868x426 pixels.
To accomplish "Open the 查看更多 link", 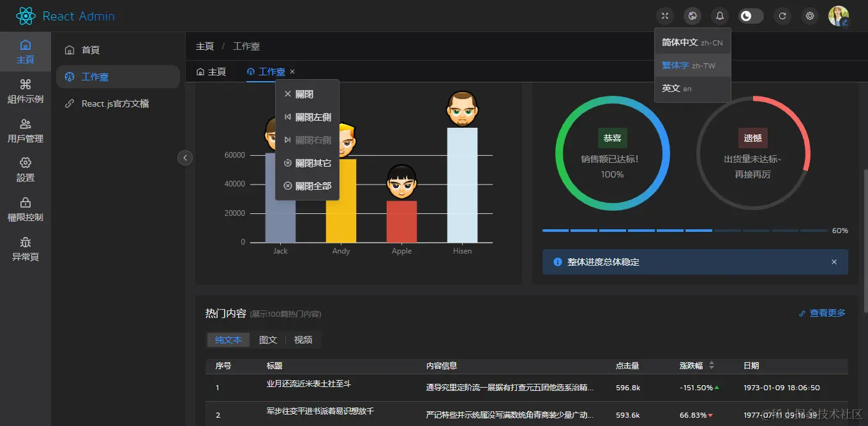I will coord(827,313).
